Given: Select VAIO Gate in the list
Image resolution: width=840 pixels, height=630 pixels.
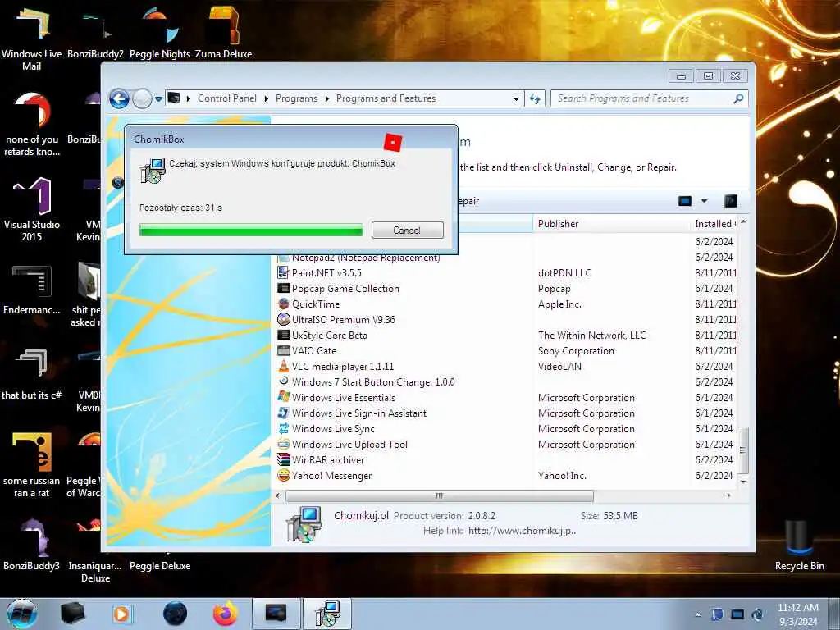Looking at the screenshot, I should coord(314,350).
